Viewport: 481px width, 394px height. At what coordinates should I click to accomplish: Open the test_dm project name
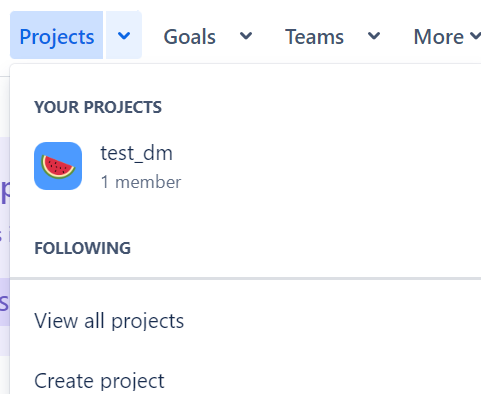[x=137, y=153]
